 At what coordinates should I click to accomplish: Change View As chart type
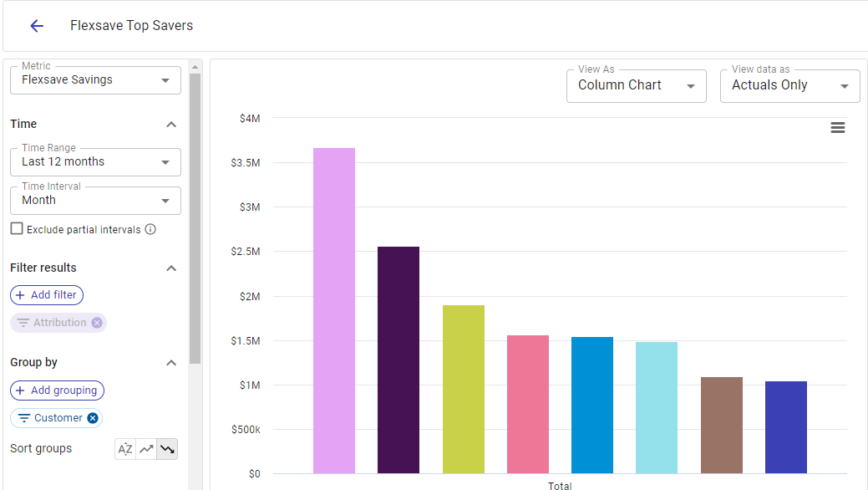(x=636, y=86)
